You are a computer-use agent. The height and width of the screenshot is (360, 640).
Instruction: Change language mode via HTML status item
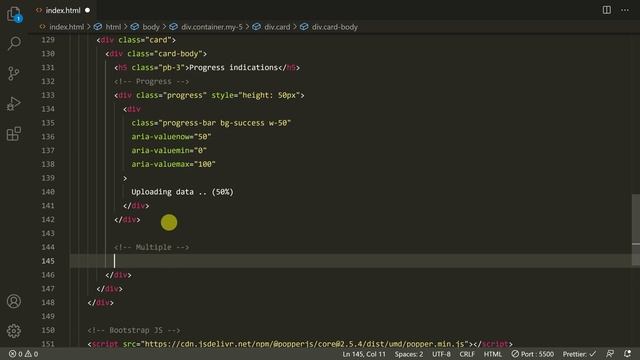[x=493, y=354]
